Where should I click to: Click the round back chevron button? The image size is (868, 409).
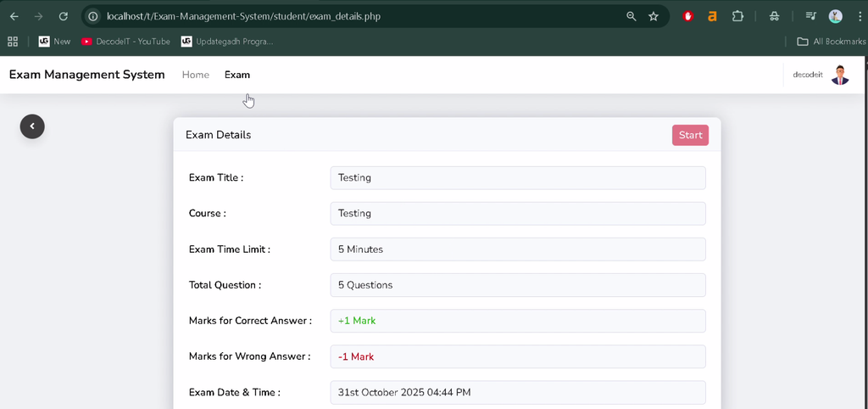tap(32, 126)
